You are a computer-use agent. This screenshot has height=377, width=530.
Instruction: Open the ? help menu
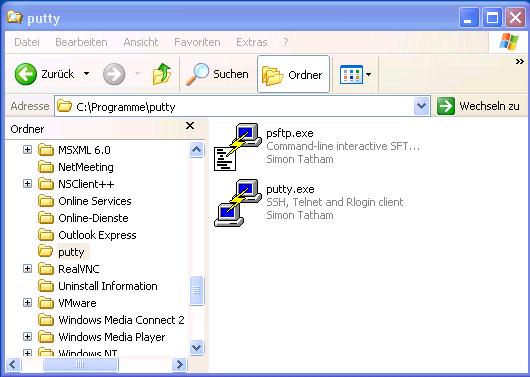tap(286, 42)
